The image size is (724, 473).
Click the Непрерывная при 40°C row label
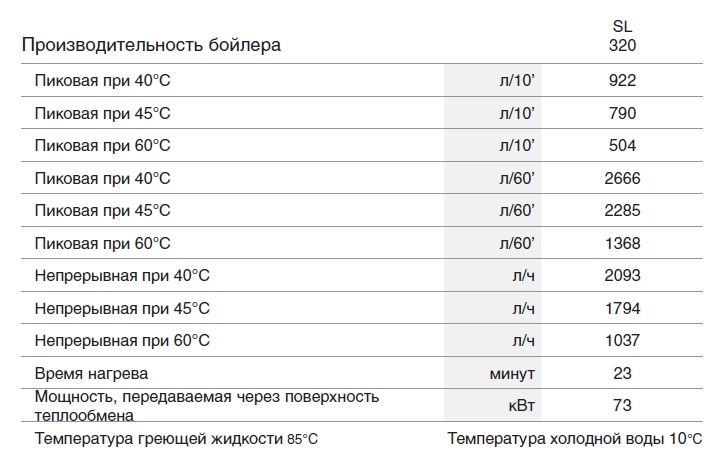pyautogui.click(x=122, y=276)
